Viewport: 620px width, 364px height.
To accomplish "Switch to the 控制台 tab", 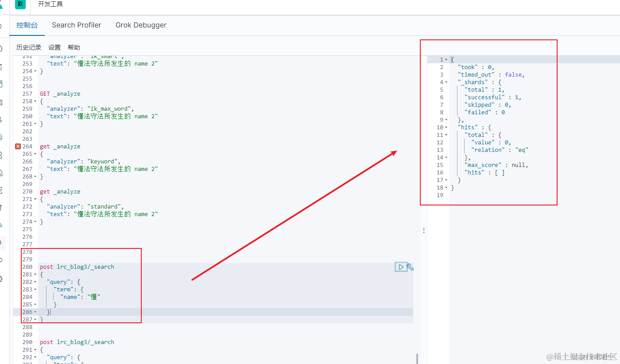I will (27, 25).
